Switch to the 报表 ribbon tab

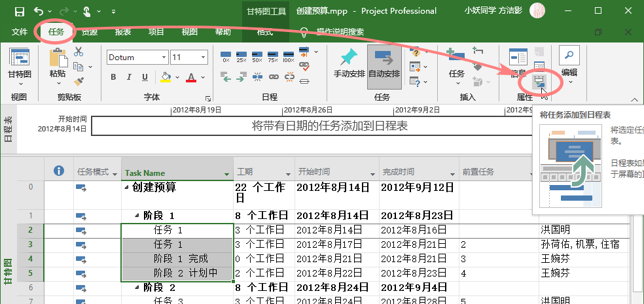tap(123, 31)
